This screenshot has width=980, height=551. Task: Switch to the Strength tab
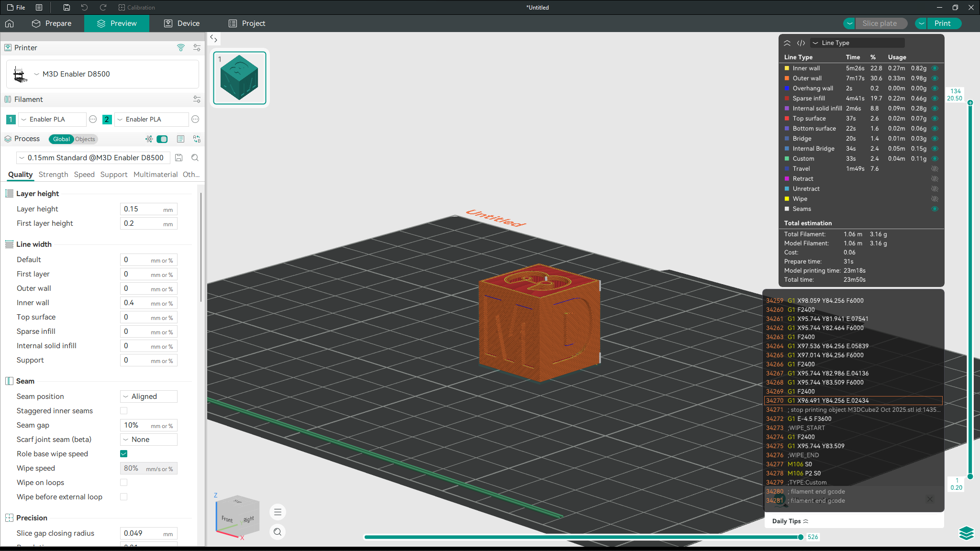click(53, 175)
